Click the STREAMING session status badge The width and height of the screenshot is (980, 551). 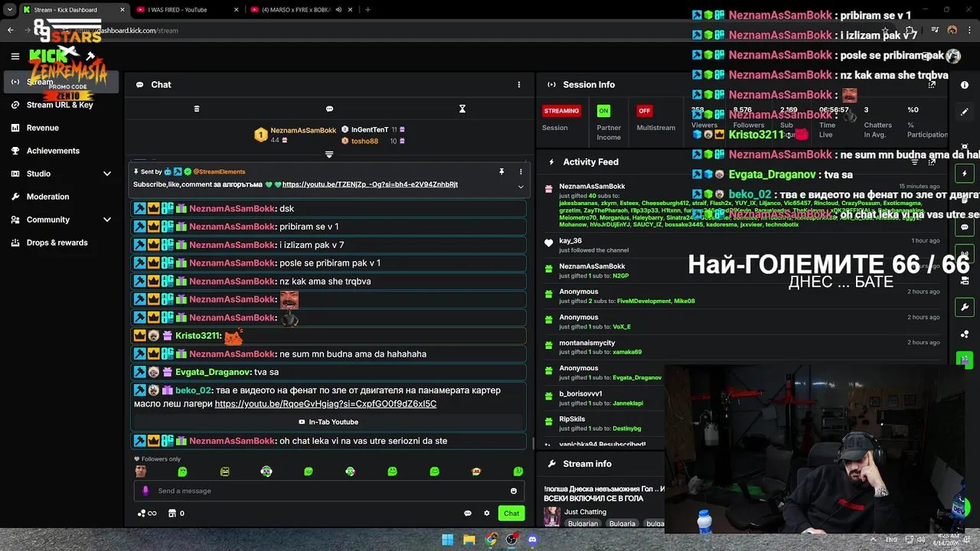pos(561,111)
